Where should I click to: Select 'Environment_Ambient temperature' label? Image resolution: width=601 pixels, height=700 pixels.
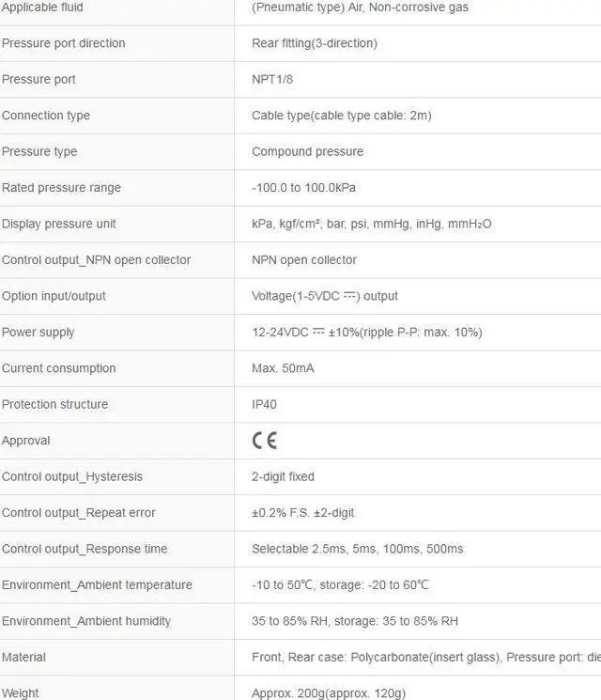[x=97, y=584]
